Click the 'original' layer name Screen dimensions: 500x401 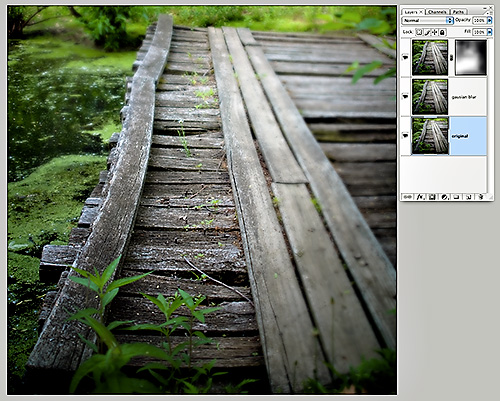[460, 136]
